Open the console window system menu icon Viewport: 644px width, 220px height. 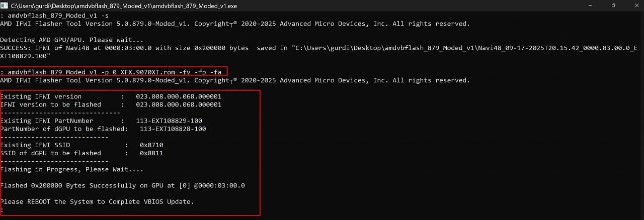(5, 6)
